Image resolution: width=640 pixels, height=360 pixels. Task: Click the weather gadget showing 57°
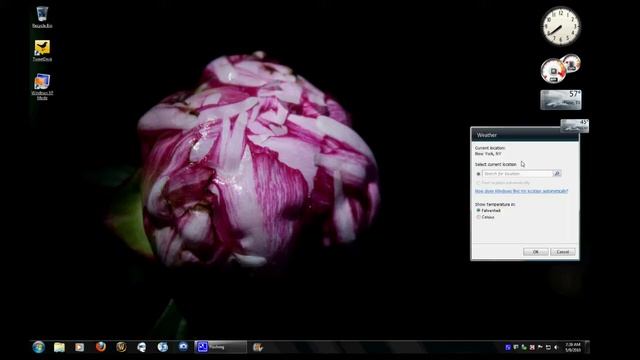click(561, 100)
